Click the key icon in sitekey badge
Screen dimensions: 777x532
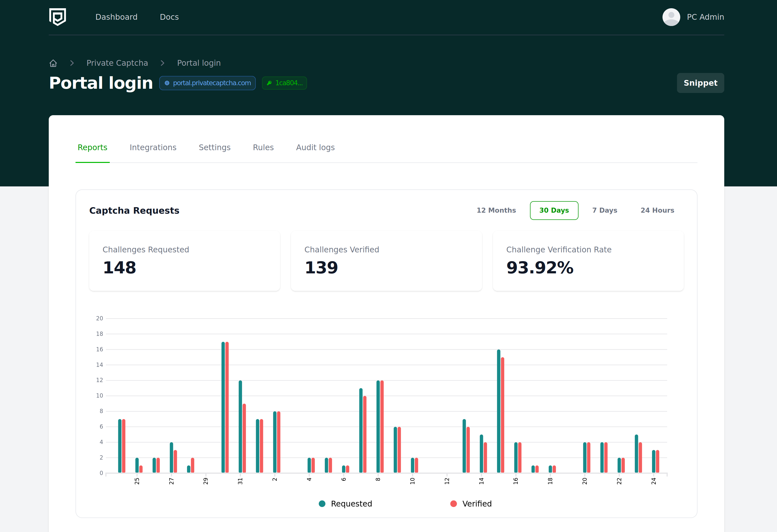269,83
